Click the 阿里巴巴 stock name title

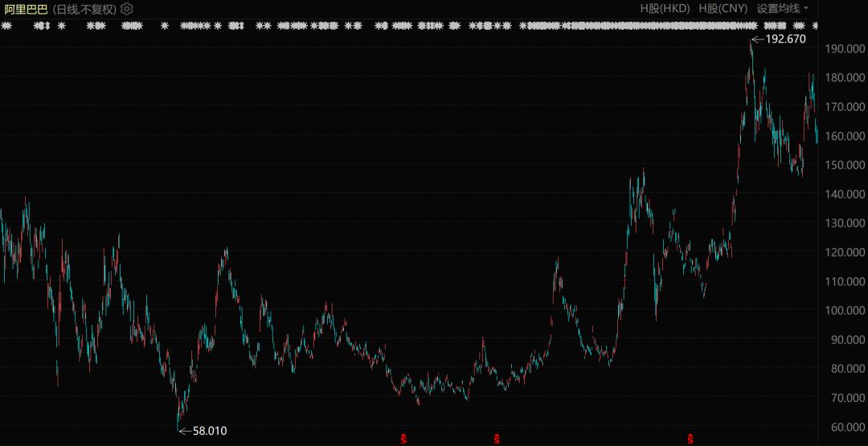(26, 9)
